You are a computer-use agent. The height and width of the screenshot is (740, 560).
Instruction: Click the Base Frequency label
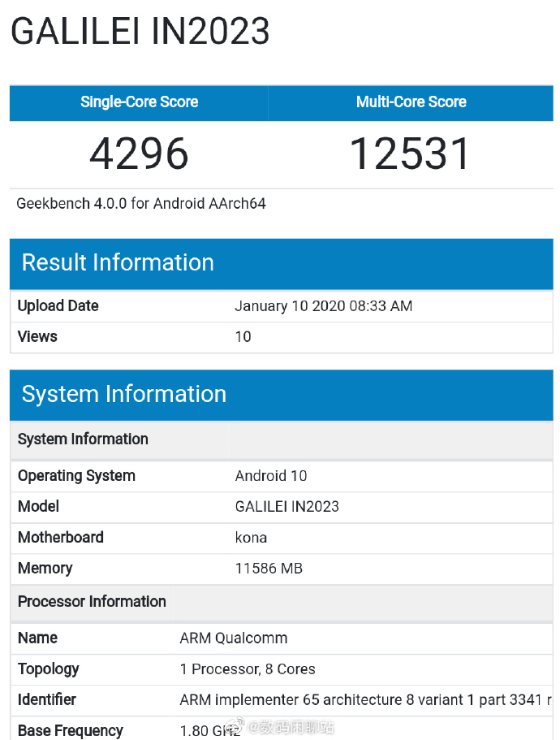[x=71, y=730]
